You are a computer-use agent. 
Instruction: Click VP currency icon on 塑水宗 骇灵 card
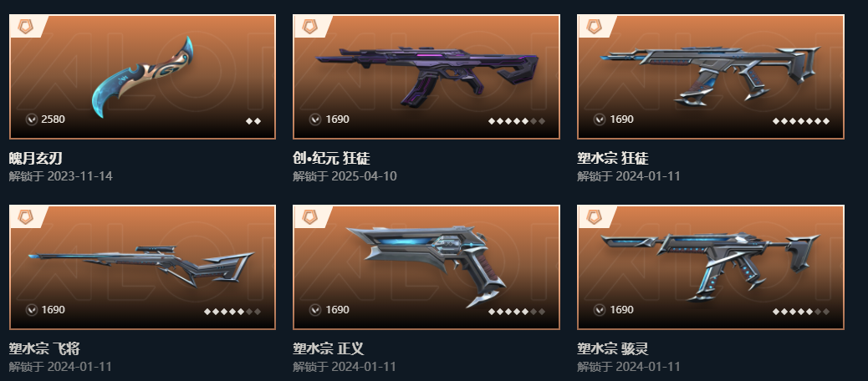tap(600, 310)
